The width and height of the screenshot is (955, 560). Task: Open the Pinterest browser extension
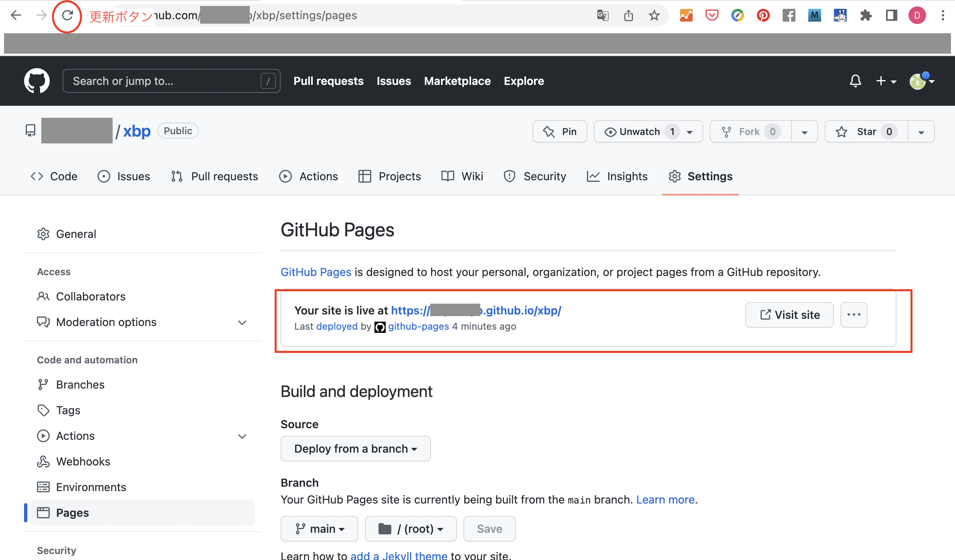click(763, 16)
